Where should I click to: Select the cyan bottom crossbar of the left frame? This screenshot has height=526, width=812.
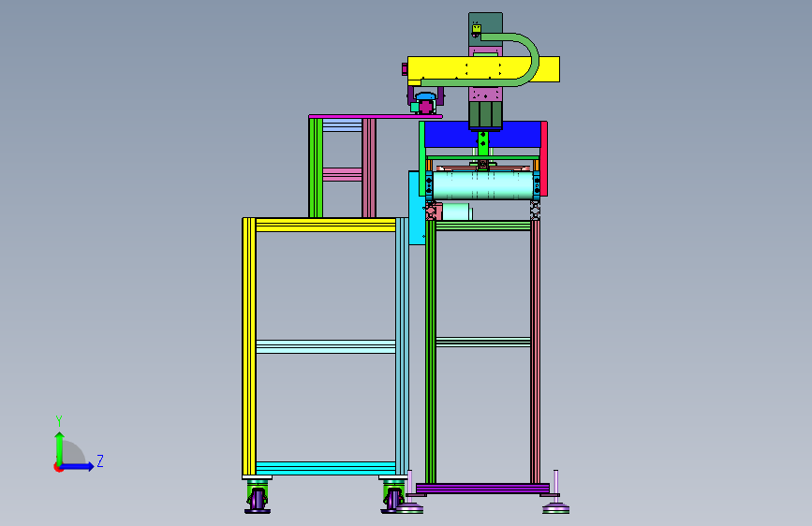[x=326, y=468]
